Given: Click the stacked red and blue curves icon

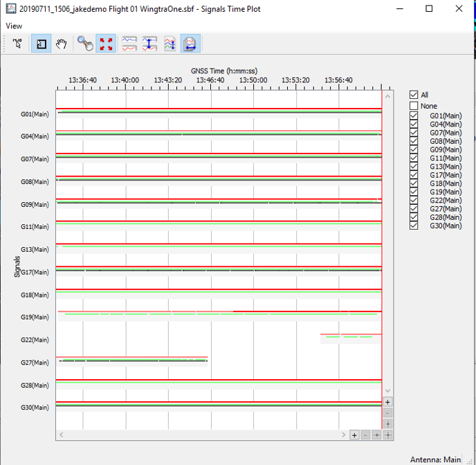Looking at the screenshot, I should pyautogui.click(x=129, y=44).
